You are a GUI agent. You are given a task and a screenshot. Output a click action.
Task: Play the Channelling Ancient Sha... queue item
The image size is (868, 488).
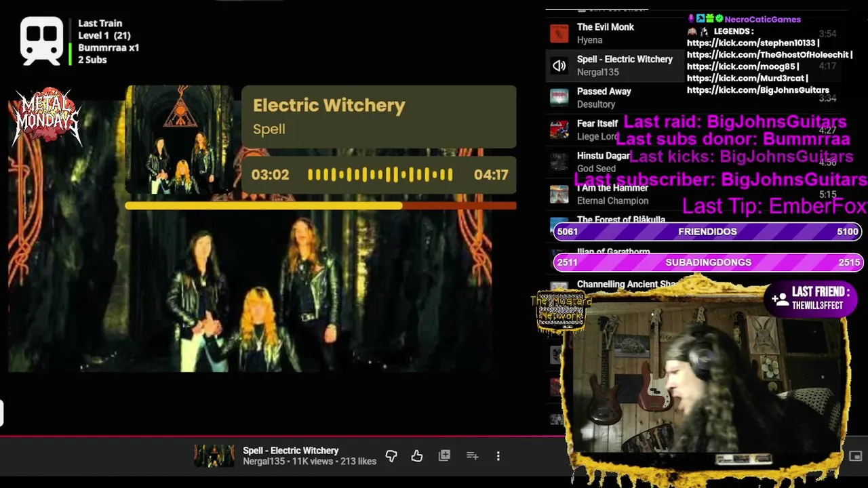626,285
